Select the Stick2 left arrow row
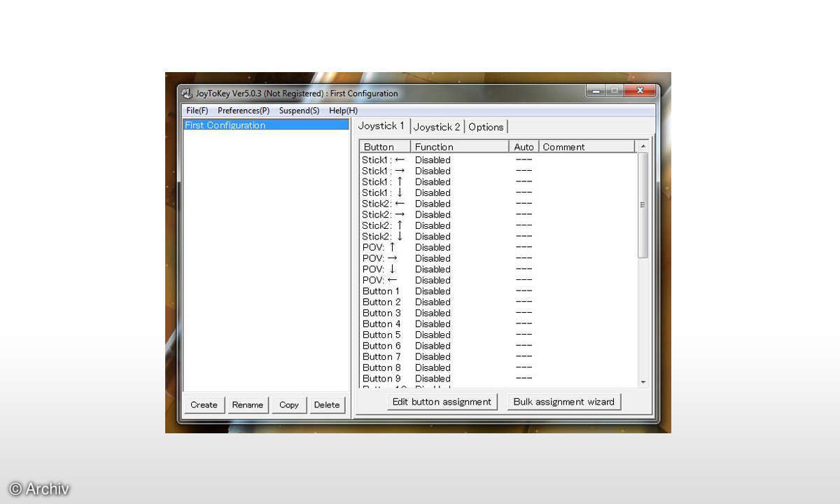840x504 pixels. click(498, 204)
